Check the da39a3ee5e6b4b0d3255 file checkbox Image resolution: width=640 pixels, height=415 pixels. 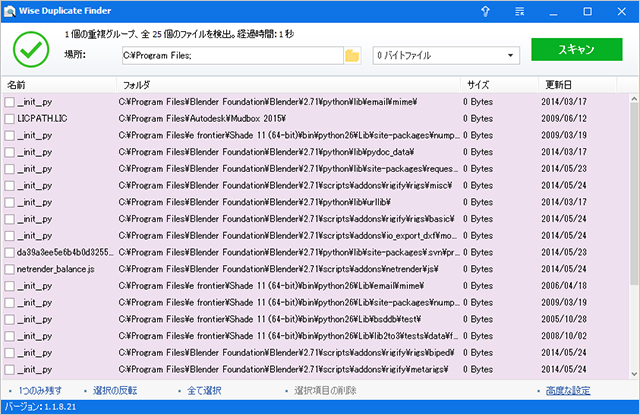[9, 253]
